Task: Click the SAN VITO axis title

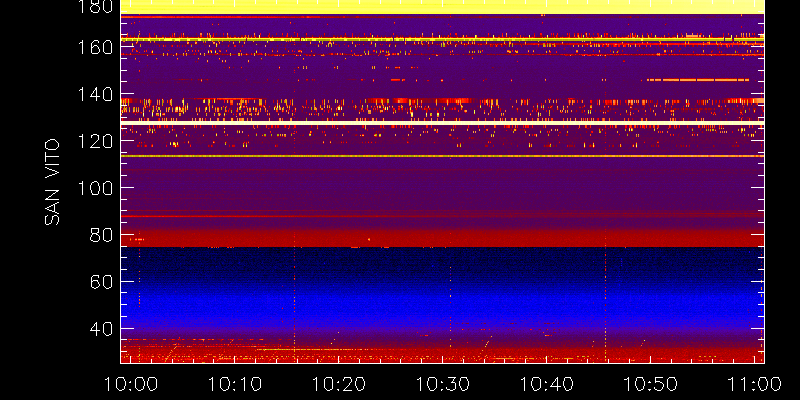Action: 52,182
